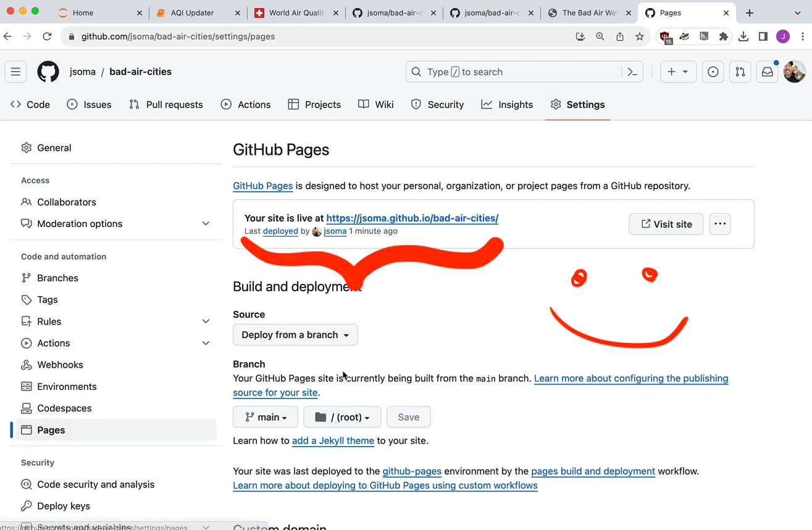Open the main branch selector dropdown
Viewport: 812px width, 530px height.
[x=266, y=417]
